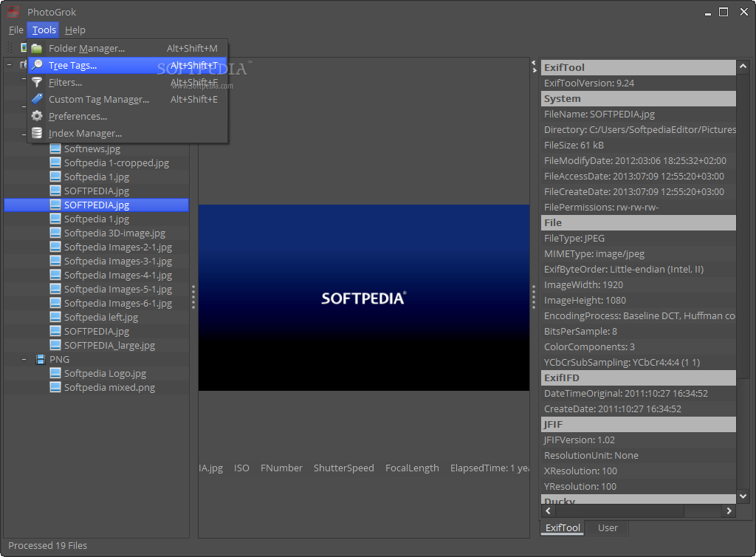Screen dimensions: 756x557
Task: Click the 'MIMEType: image/jpeg' row
Action: 639,253
